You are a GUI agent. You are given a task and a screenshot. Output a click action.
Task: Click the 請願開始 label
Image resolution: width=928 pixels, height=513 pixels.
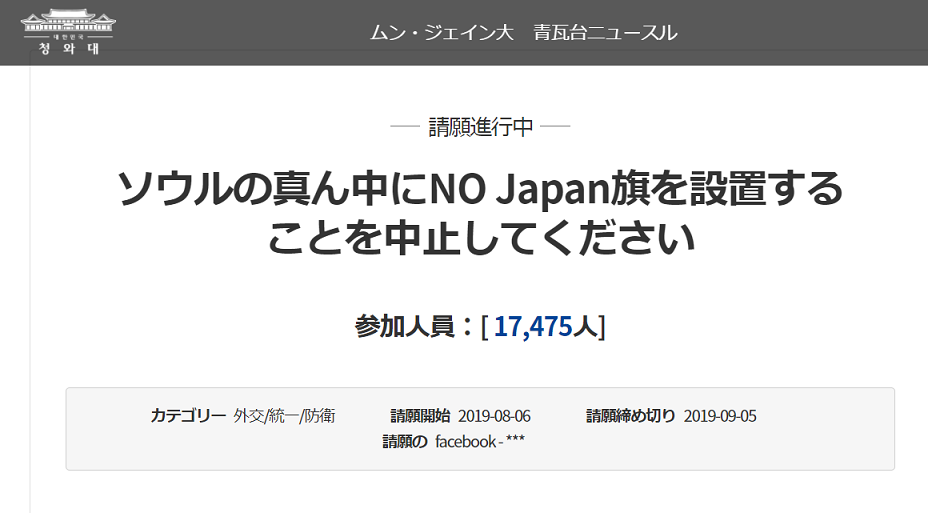[x=420, y=416]
